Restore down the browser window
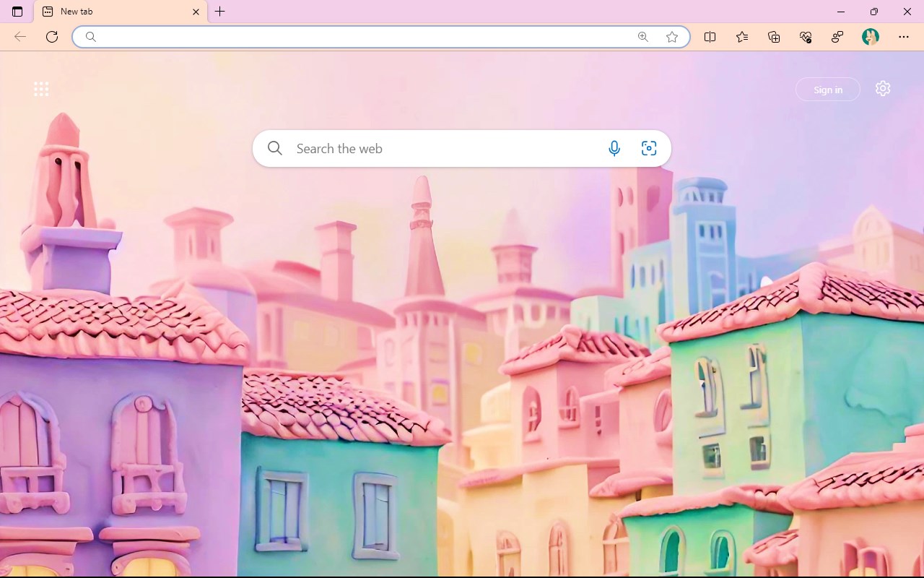Viewport: 924px width, 578px height. click(x=874, y=12)
